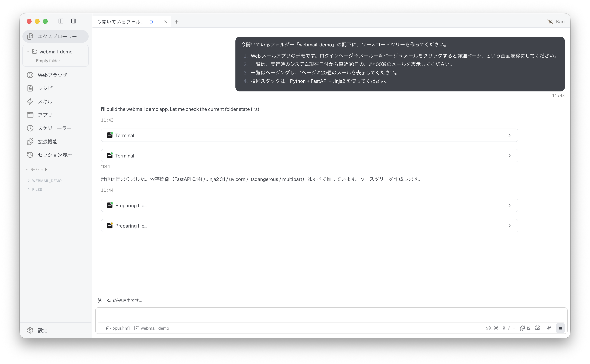590x364 pixels.
Task: Open the opus[1m] model selector
Action: [118, 328]
